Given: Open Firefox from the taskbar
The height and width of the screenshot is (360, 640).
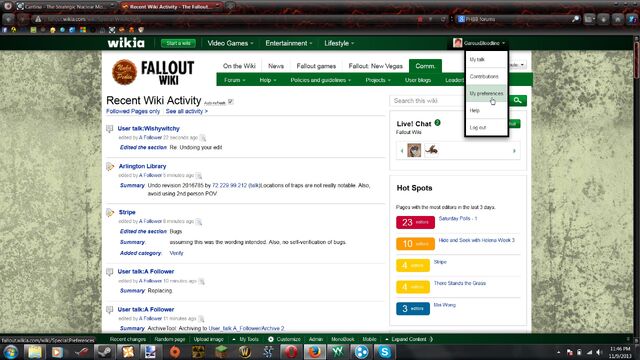Looking at the screenshot, I should [x=314, y=352].
